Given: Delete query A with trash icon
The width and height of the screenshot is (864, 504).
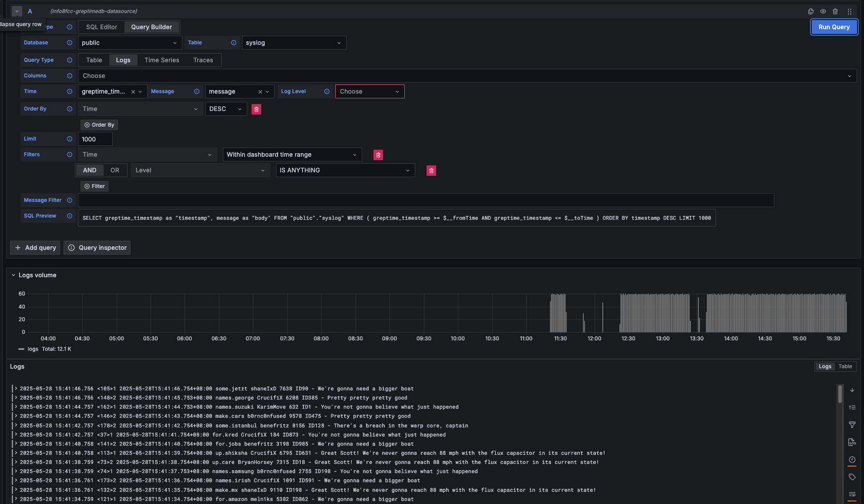Looking at the screenshot, I should click(835, 12).
